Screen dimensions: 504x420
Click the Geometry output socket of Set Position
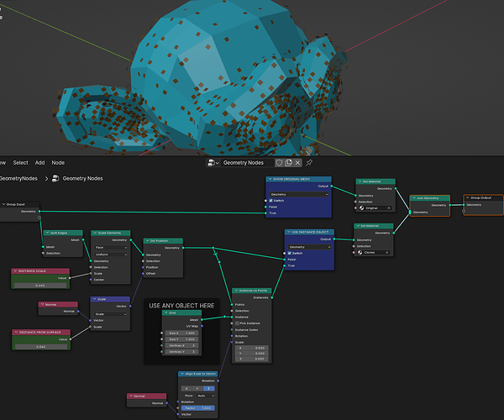[x=183, y=248]
